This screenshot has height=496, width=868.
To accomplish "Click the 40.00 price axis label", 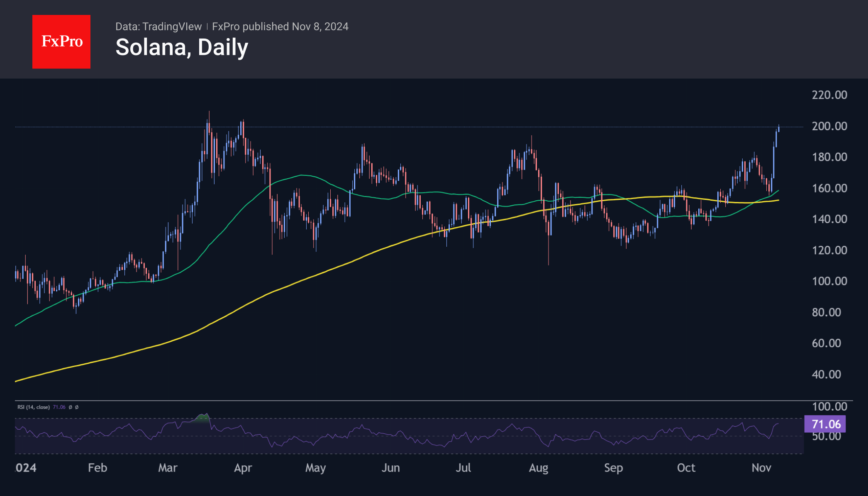I will tap(826, 374).
